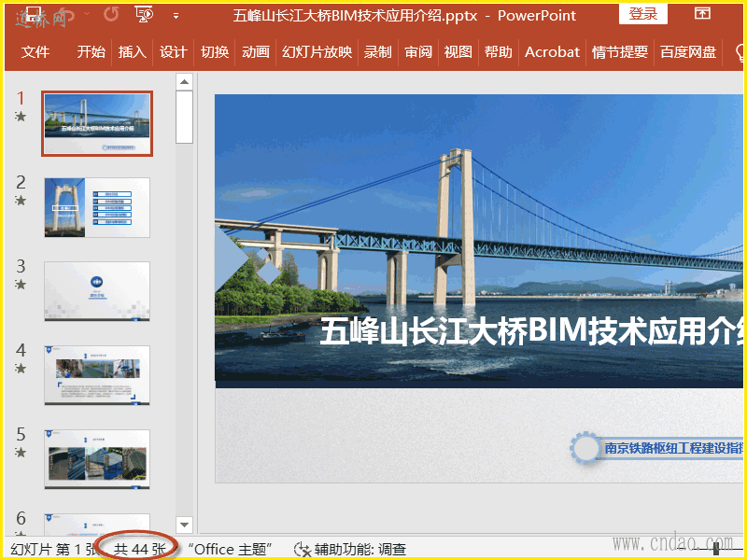Play animations via star under slide 1

coord(21,116)
